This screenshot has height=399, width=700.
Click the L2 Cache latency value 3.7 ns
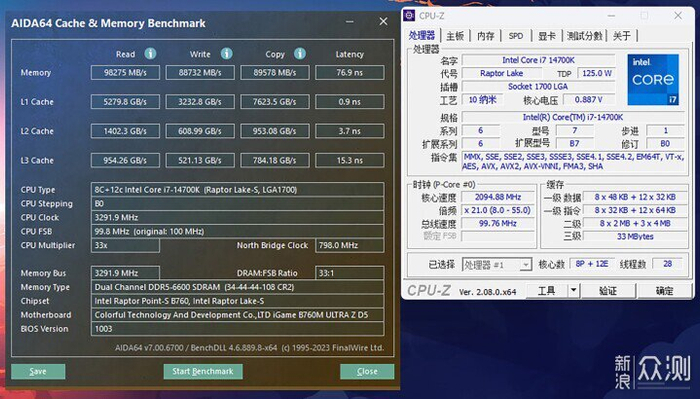(350, 131)
